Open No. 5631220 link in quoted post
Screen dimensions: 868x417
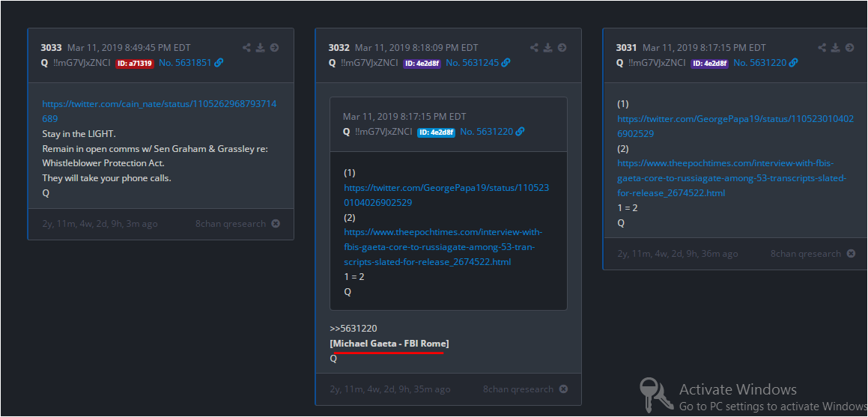click(x=486, y=132)
